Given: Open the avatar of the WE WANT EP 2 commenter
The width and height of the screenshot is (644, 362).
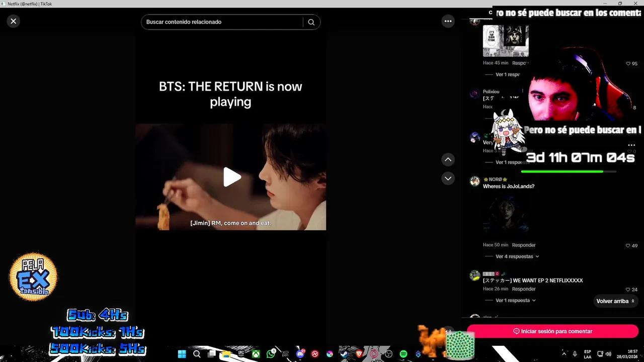Looking at the screenshot, I should tap(475, 276).
